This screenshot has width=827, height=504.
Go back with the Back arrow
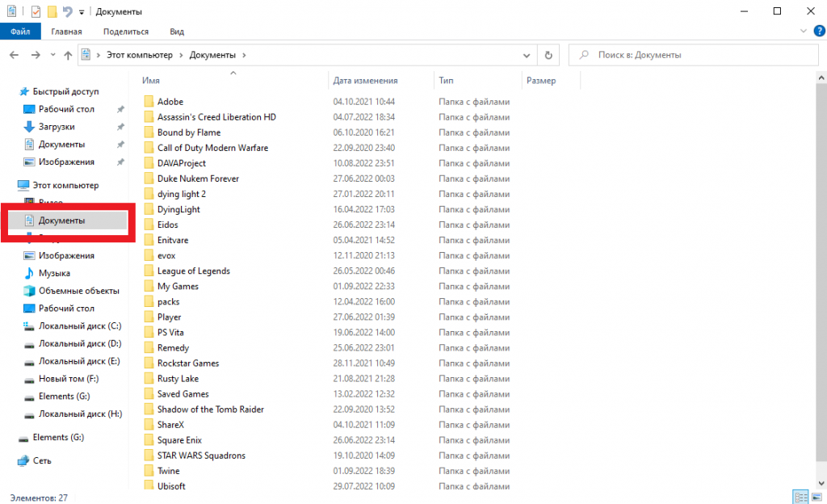pyautogui.click(x=15, y=55)
